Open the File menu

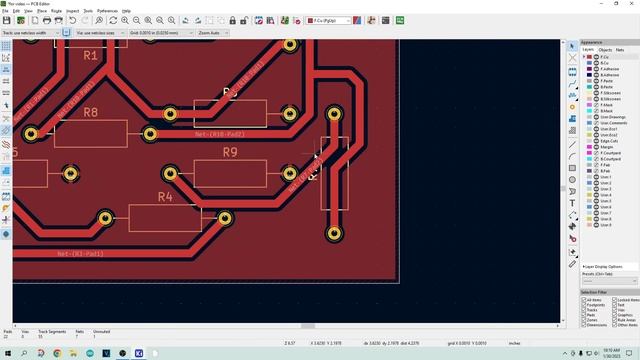click(5, 11)
